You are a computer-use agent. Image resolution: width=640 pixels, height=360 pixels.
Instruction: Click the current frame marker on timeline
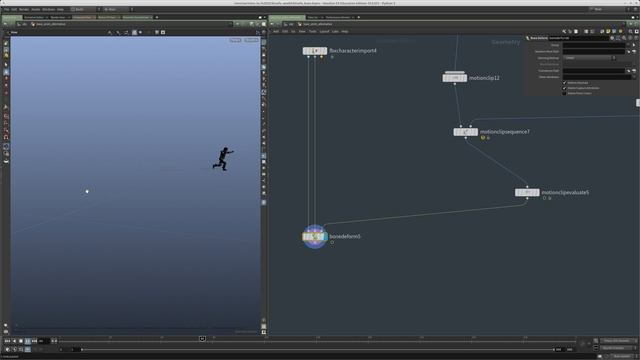[202, 339]
